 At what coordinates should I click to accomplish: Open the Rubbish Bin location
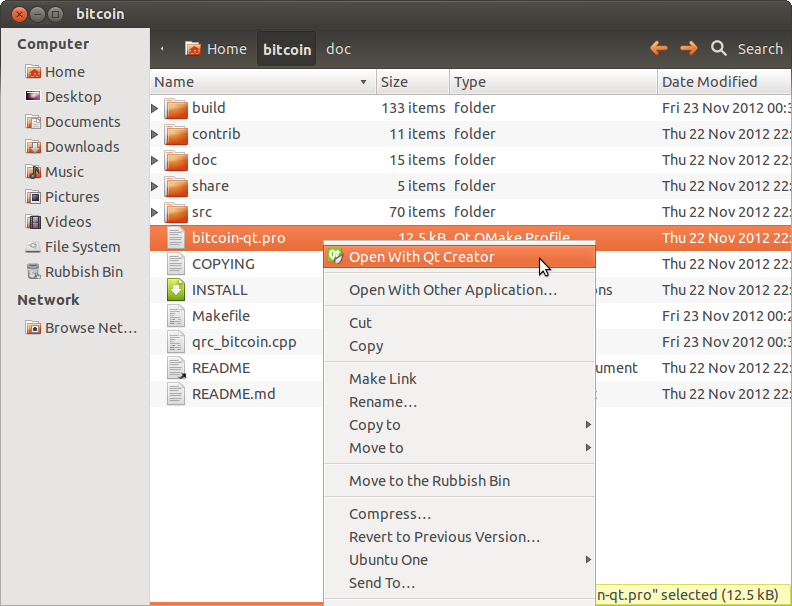[74, 272]
